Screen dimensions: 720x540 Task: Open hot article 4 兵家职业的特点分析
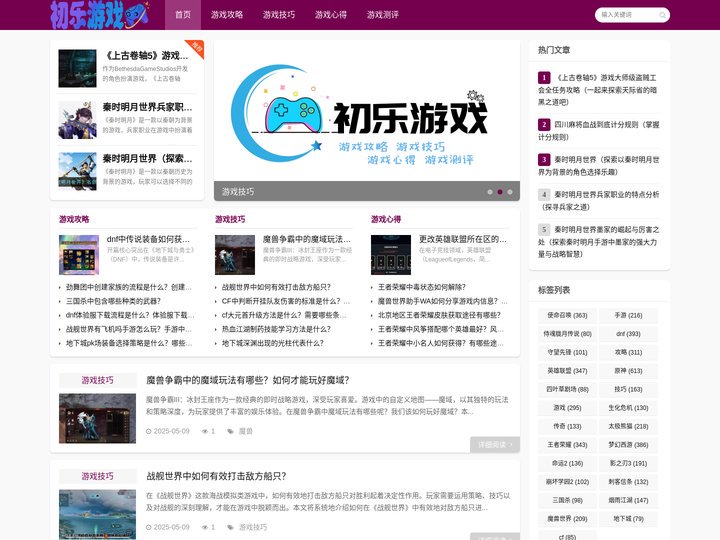point(598,200)
